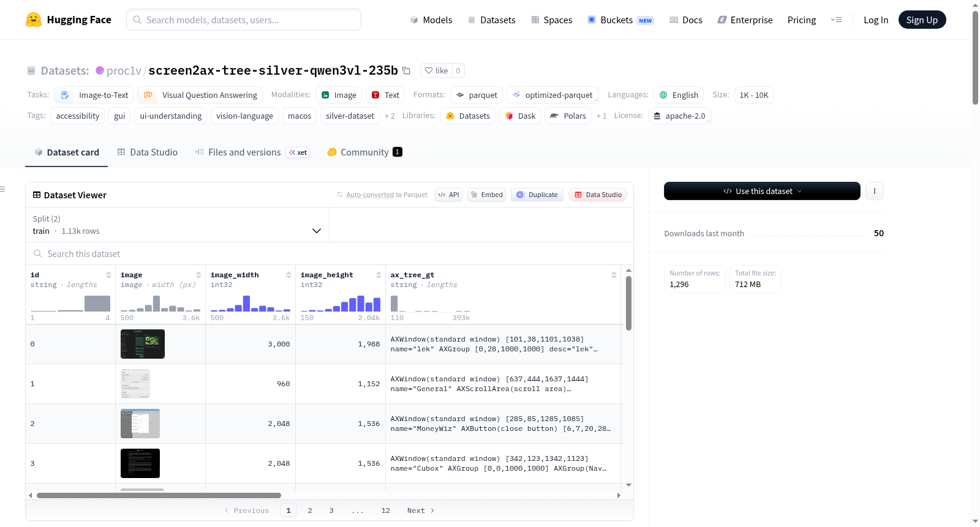
Task: Focus the Search this dataset field
Action: tap(330, 253)
